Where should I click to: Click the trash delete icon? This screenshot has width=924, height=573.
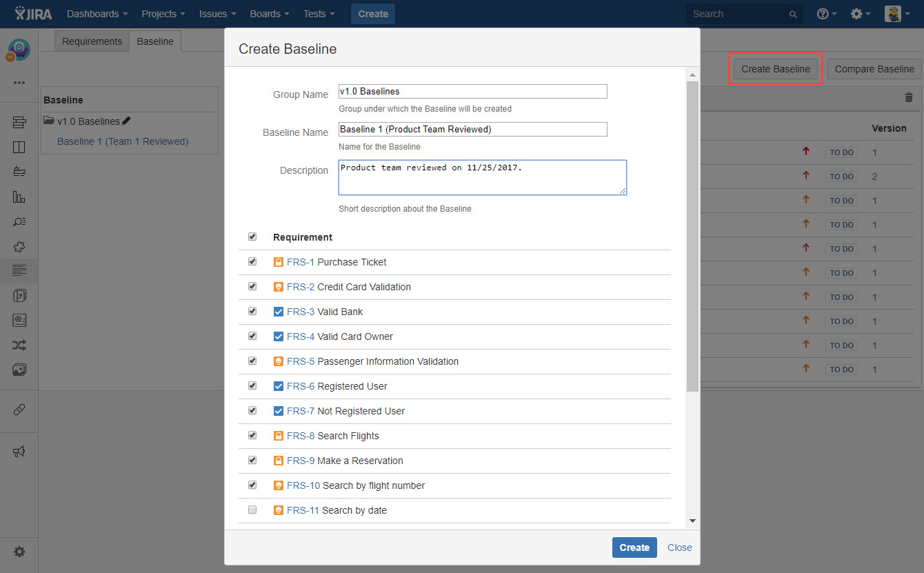point(909,98)
